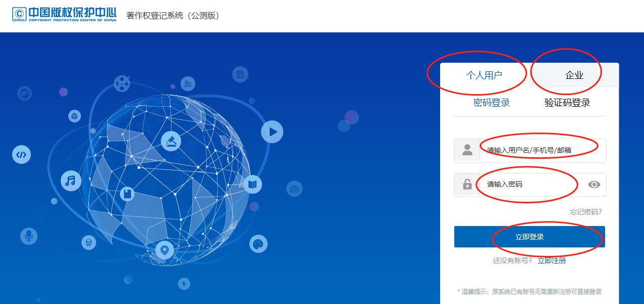Image resolution: width=644 pixels, height=304 pixels.
Task: Click the camera icon
Action: pyautogui.click(x=294, y=189)
